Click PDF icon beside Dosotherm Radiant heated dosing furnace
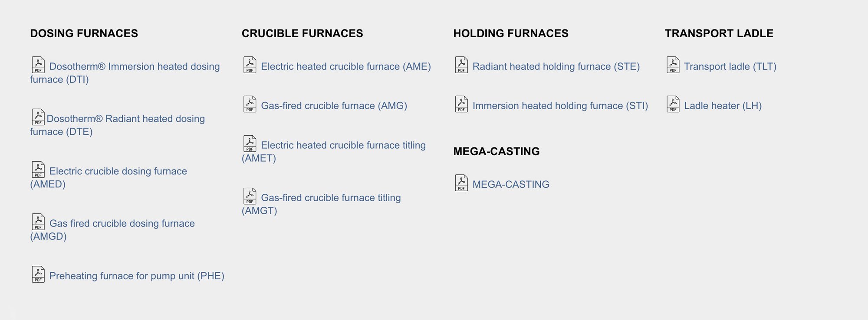The height and width of the screenshot is (320, 868). tap(38, 117)
